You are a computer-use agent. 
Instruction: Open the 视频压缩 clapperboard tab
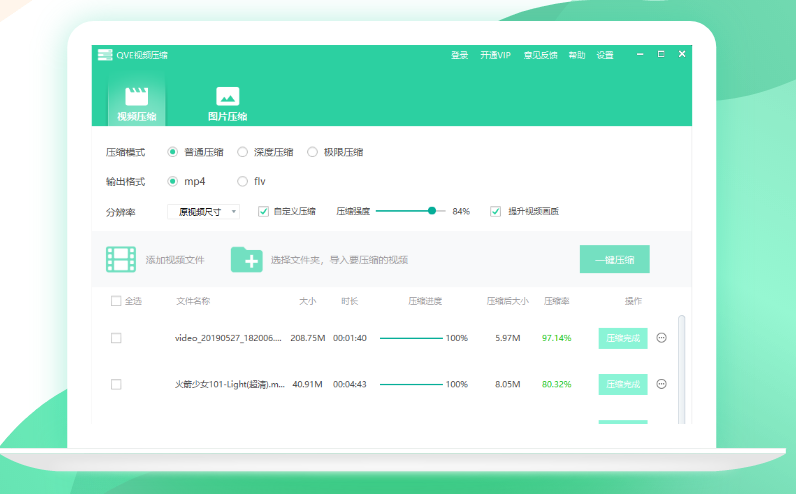pos(137,103)
